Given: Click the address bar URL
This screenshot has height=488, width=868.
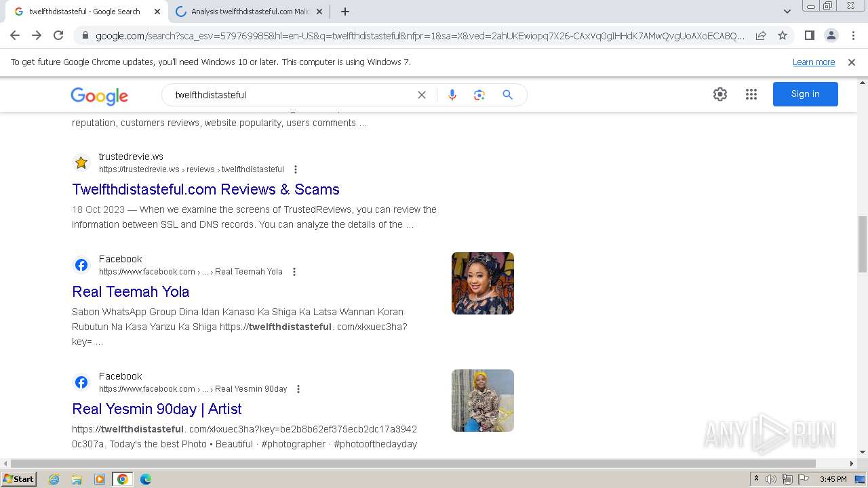Looking at the screenshot, I should click(420, 35).
